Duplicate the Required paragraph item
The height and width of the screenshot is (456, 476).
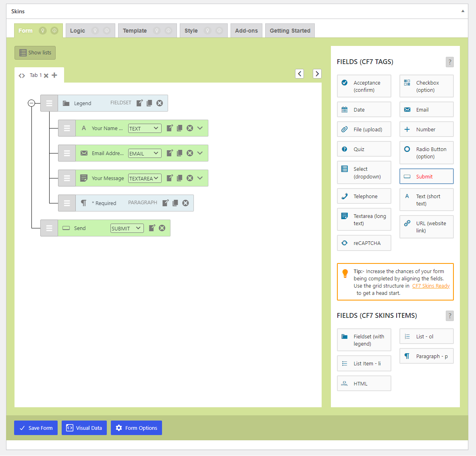(175, 203)
